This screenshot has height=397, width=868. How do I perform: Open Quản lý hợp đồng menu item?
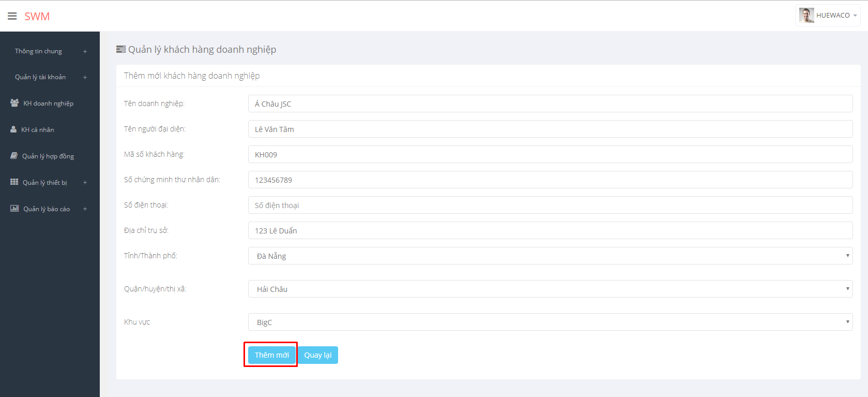point(48,156)
